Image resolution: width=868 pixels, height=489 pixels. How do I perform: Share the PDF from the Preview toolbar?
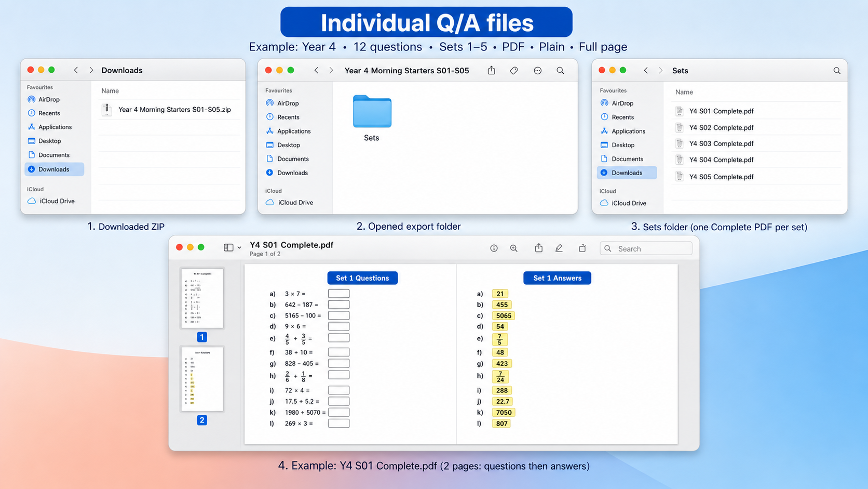[x=539, y=248]
